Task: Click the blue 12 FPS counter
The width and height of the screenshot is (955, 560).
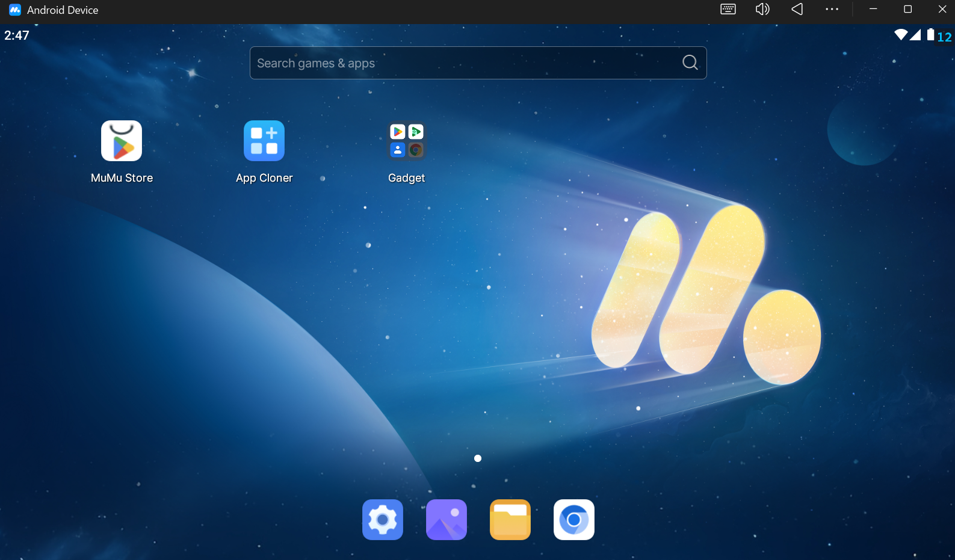Action: point(944,37)
